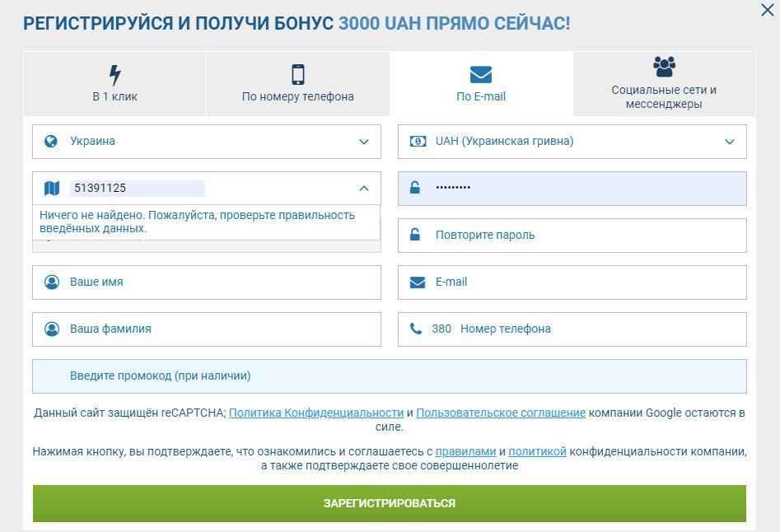Image resolution: width=780 pixels, height=532 pixels.
Task: Focus the 'Ваше имя' input field
Action: (x=207, y=282)
